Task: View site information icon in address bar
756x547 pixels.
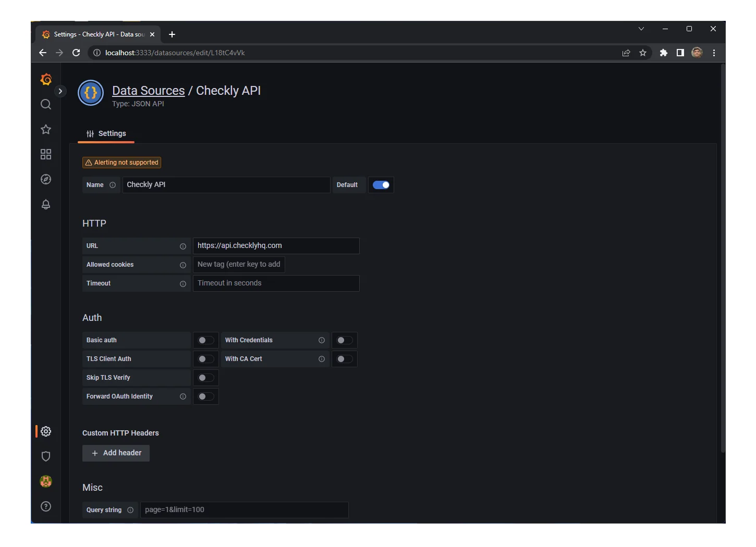Action: pyautogui.click(x=96, y=53)
